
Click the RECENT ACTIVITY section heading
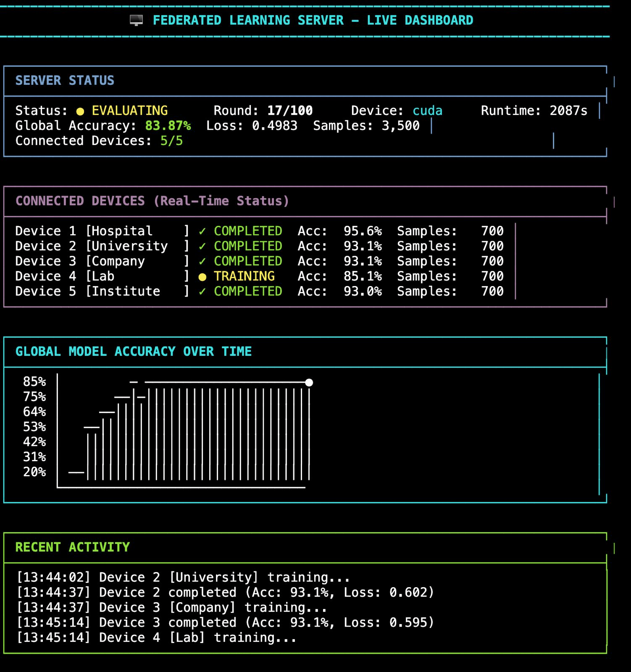72,547
